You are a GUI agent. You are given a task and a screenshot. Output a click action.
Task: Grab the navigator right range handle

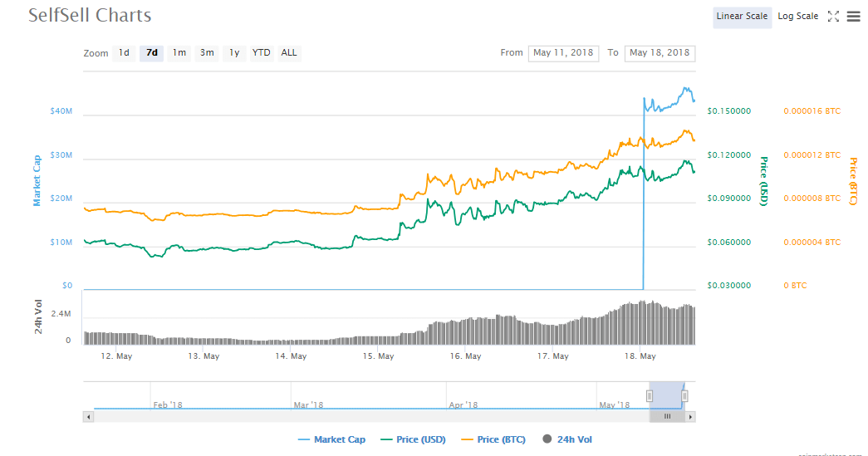point(684,396)
